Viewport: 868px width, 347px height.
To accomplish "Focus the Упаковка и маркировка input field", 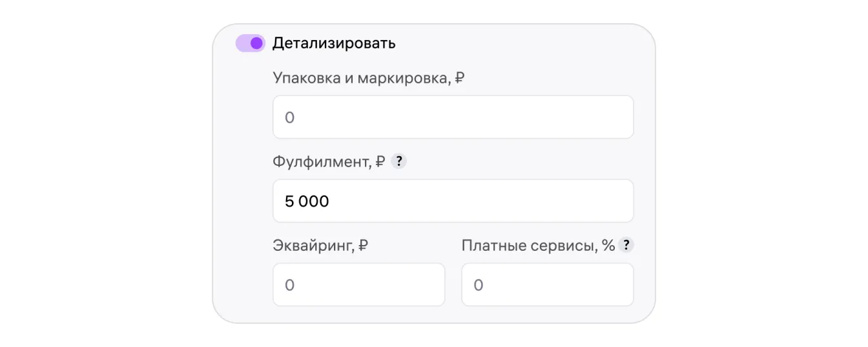I will point(453,117).
